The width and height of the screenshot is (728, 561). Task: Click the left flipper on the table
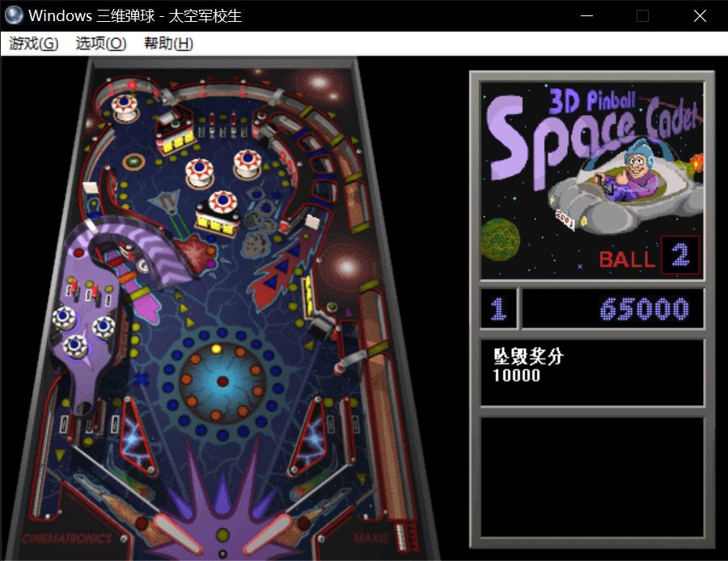click(177, 533)
